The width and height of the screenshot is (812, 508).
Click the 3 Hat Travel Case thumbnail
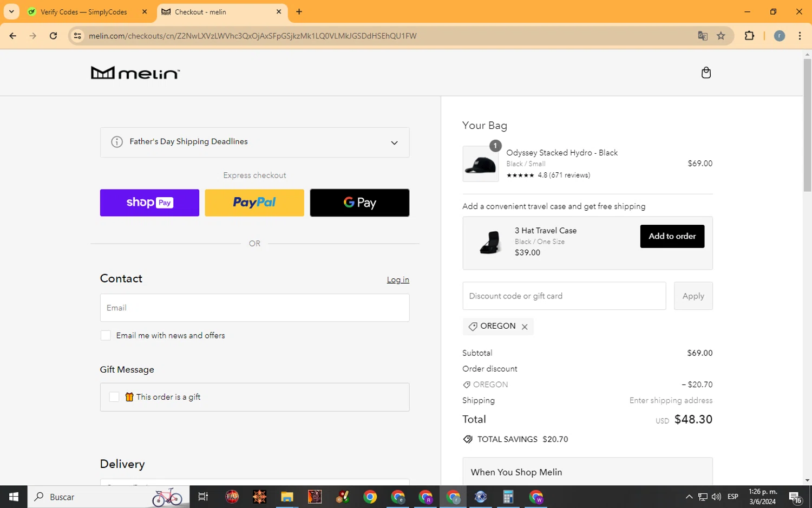[x=490, y=242]
